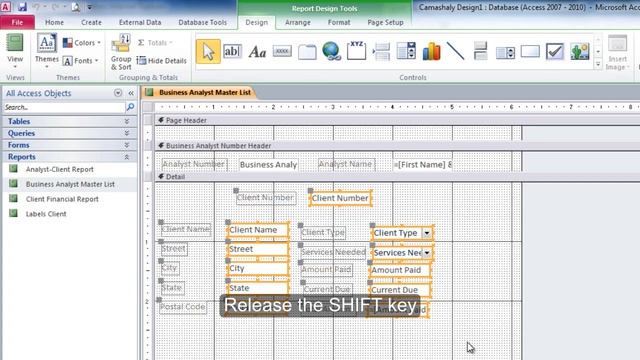Viewport: 640px width, 360px height.
Task: Open the Client Type combo box arrow
Action: tap(427, 233)
